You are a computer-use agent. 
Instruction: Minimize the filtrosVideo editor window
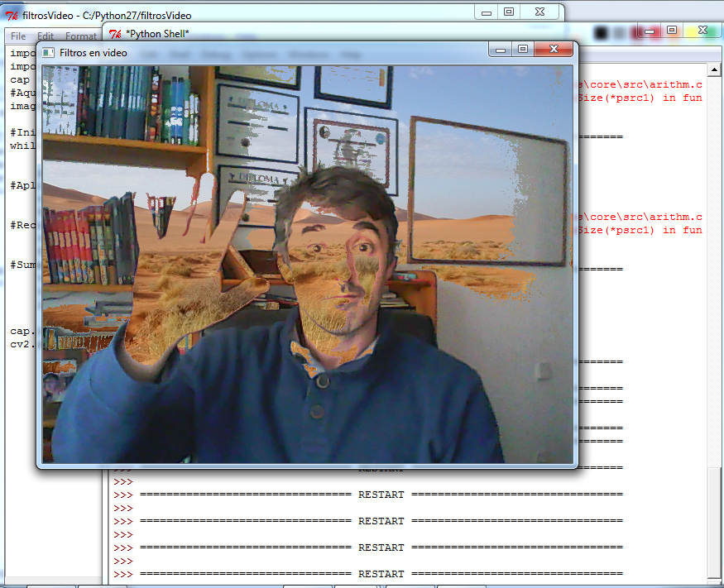tap(487, 12)
